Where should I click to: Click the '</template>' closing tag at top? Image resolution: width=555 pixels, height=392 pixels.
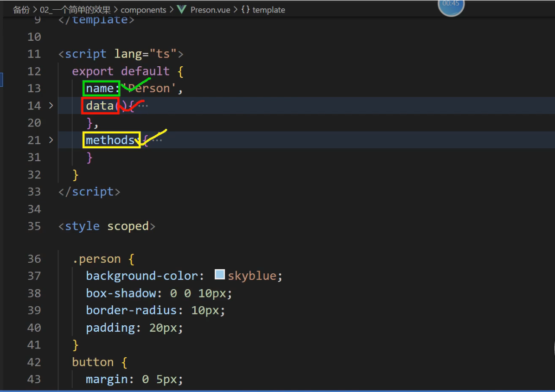pos(96,20)
